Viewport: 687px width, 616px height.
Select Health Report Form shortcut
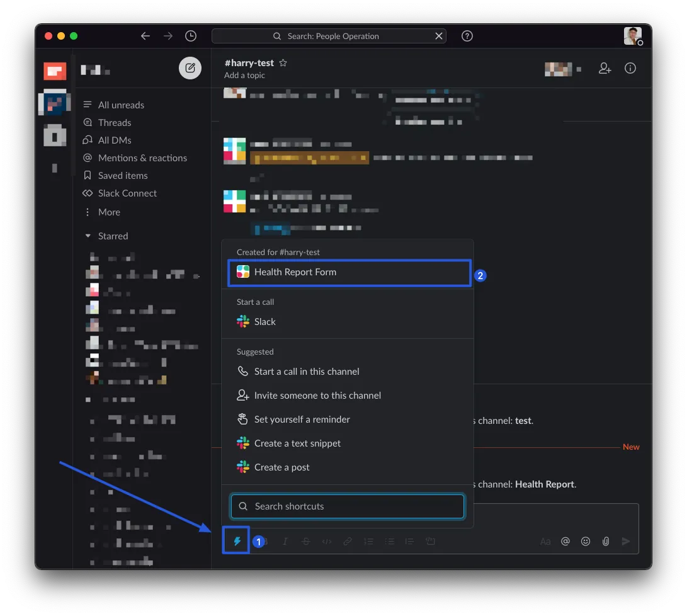(295, 272)
